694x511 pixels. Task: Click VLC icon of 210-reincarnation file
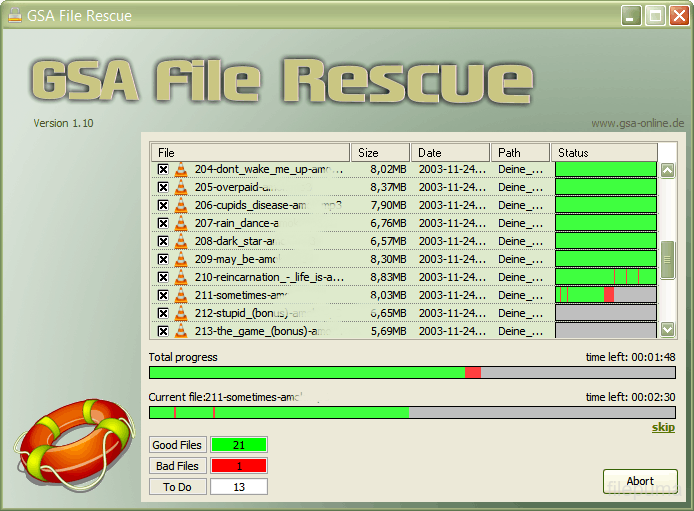pos(181,277)
